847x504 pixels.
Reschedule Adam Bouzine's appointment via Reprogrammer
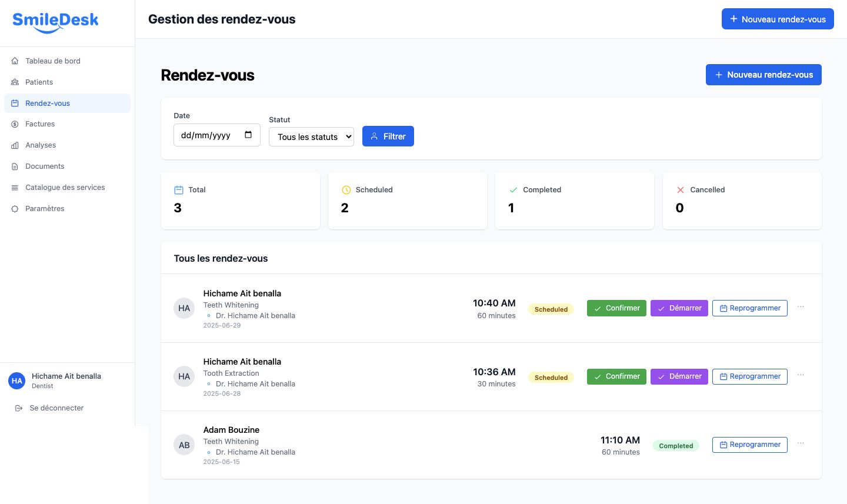pos(749,445)
